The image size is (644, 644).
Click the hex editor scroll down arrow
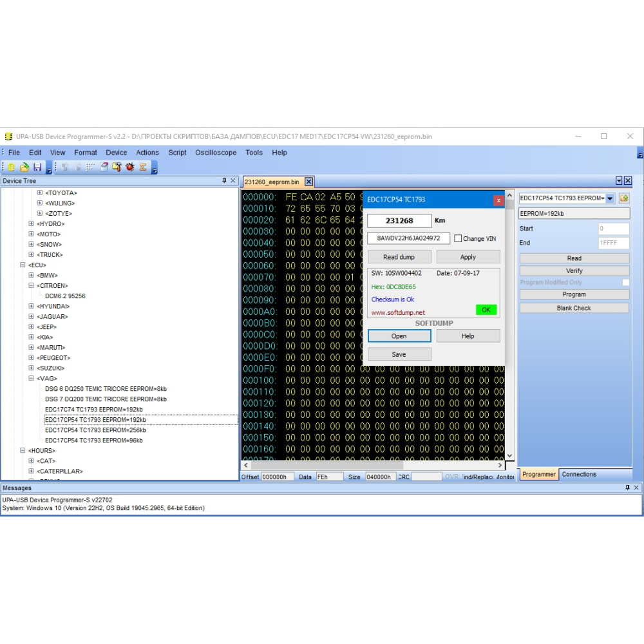509,455
